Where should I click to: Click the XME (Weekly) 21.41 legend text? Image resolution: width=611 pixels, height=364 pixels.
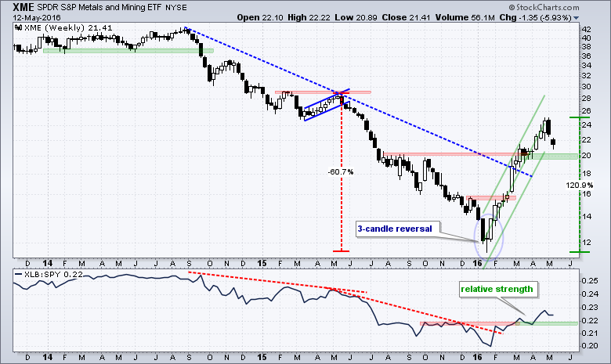[x=68, y=28]
